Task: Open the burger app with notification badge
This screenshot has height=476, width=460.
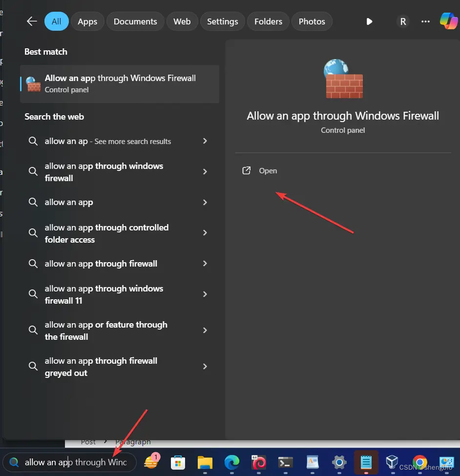Action: [151, 462]
